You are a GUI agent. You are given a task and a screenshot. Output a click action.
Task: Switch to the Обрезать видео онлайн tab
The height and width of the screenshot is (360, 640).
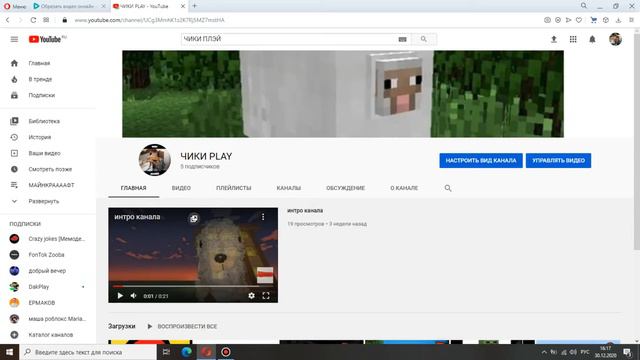click(67, 6)
